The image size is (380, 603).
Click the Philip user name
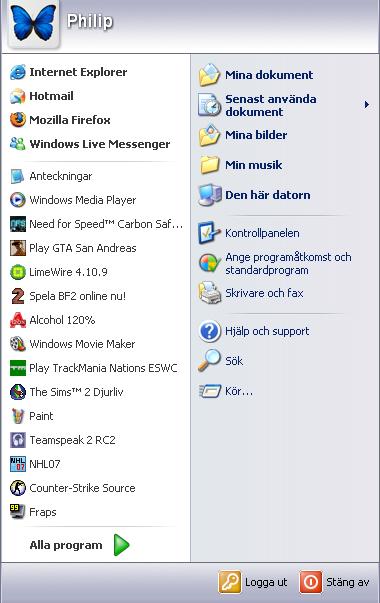coord(90,21)
